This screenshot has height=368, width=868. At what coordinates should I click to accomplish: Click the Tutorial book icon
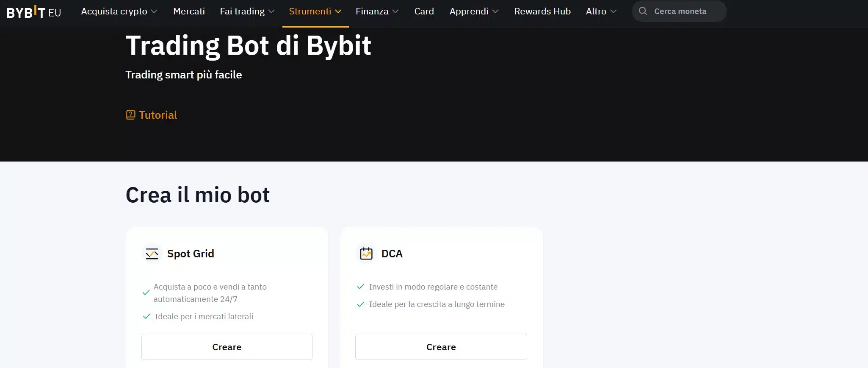[x=130, y=115]
